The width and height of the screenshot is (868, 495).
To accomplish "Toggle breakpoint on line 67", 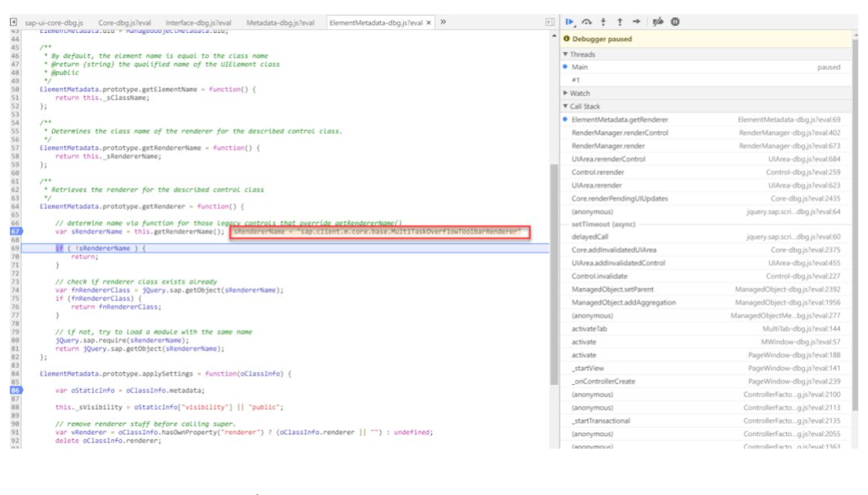I will point(16,232).
